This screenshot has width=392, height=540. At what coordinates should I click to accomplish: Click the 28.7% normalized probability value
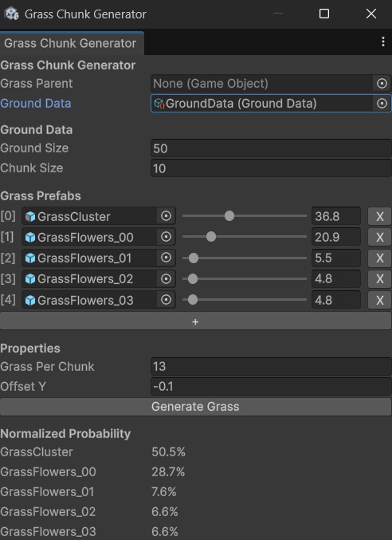tap(168, 472)
